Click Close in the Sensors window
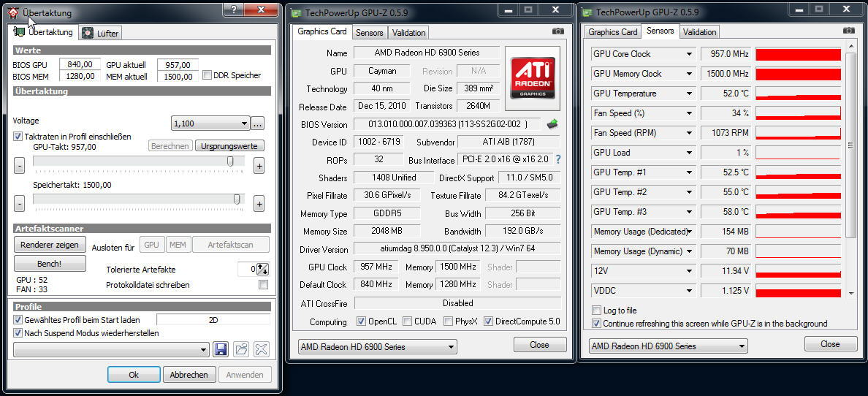Screen dimensions: 868x396 (830, 344)
